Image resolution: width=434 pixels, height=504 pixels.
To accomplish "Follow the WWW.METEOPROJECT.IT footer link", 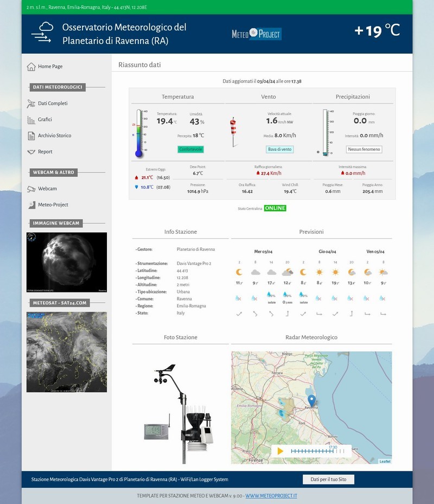I will (x=271, y=496).
